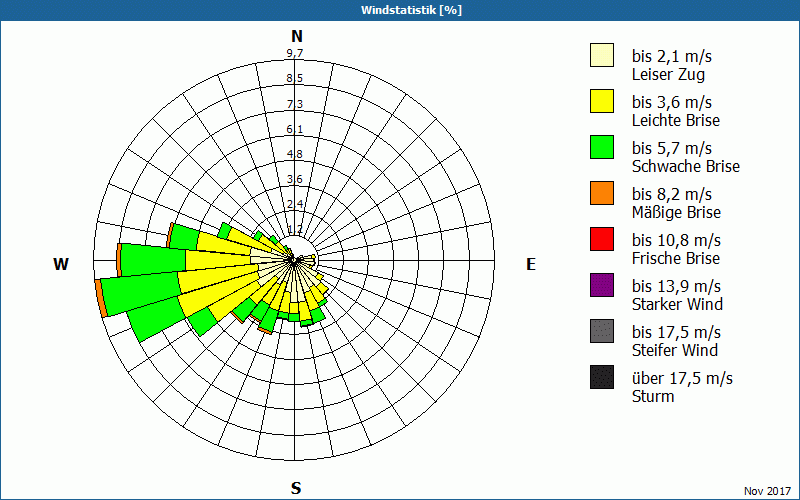The width and height of the screenshot is (800, 500).
Task: Click the 'Mäßige Brise' legend label
Action: pos(677,212)
